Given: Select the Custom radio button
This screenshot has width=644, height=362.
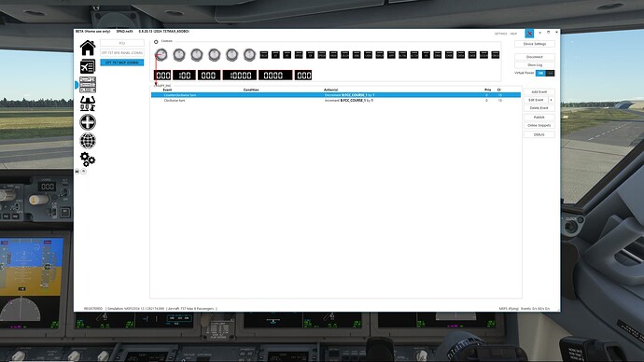Looking at the screenshot, I should (x=156, y=42).
